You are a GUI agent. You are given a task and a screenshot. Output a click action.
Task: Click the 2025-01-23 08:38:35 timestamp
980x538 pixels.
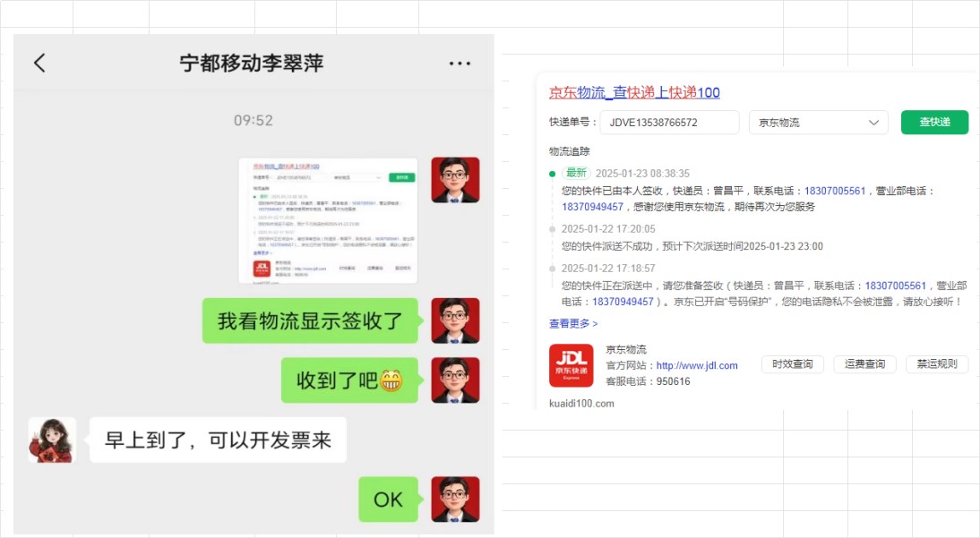click(x=642, y=174)
